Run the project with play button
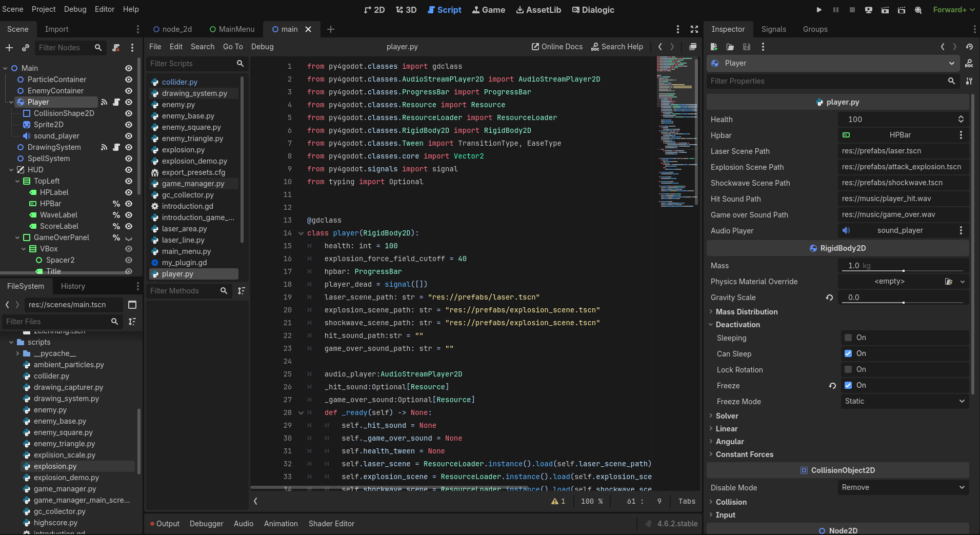Screen dimensions: 980x535 click(x=819, y=10)
